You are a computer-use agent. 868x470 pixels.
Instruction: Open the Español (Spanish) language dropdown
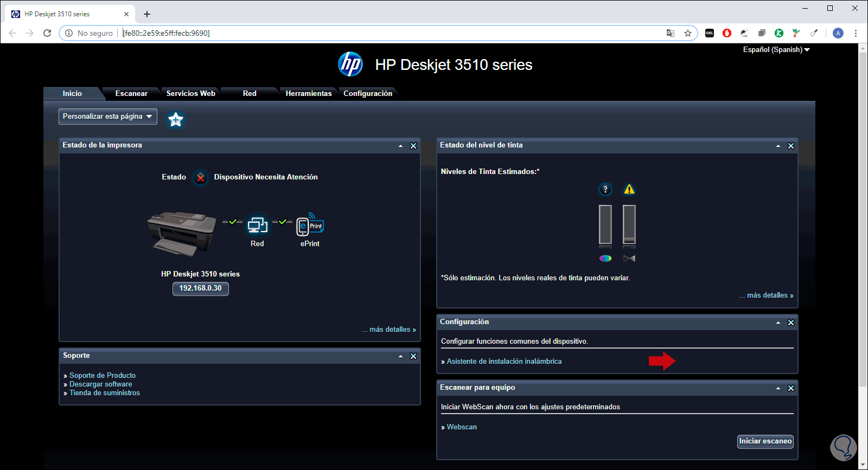776,50
